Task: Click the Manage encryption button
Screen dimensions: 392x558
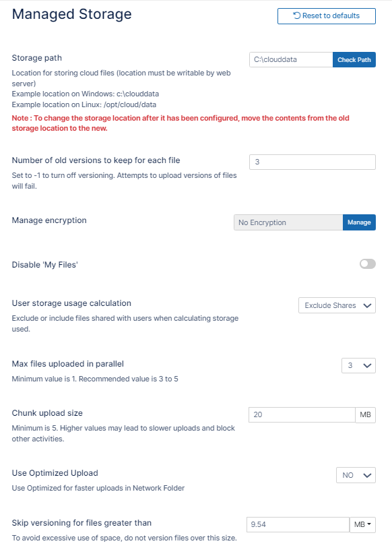Action: pos(359,222)
